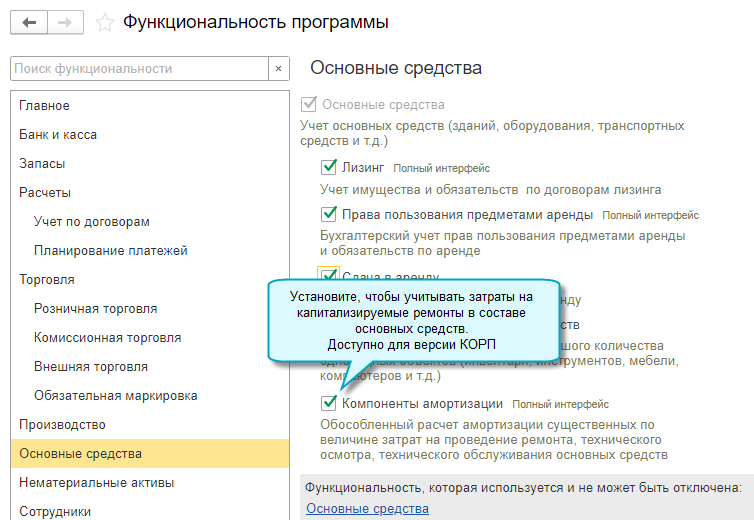Uncheck 'Права пользования предметами аренды' checkbox
Image resolution: width=754 pixels, height=520 pixels.
[x=328, y=214]
